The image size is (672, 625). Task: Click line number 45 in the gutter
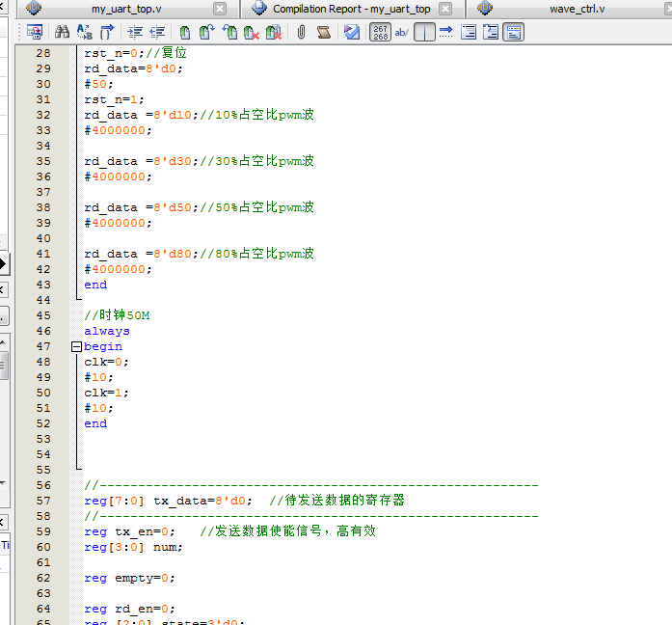click(x=43, y=315)
